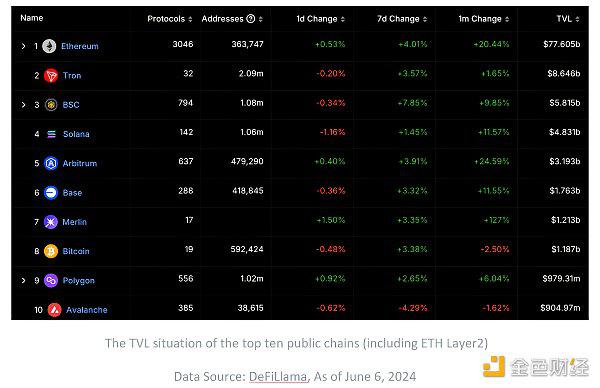Click the red Tron logo icon
The width and height of the screenshot is (600, 388).
coord(51,75)
